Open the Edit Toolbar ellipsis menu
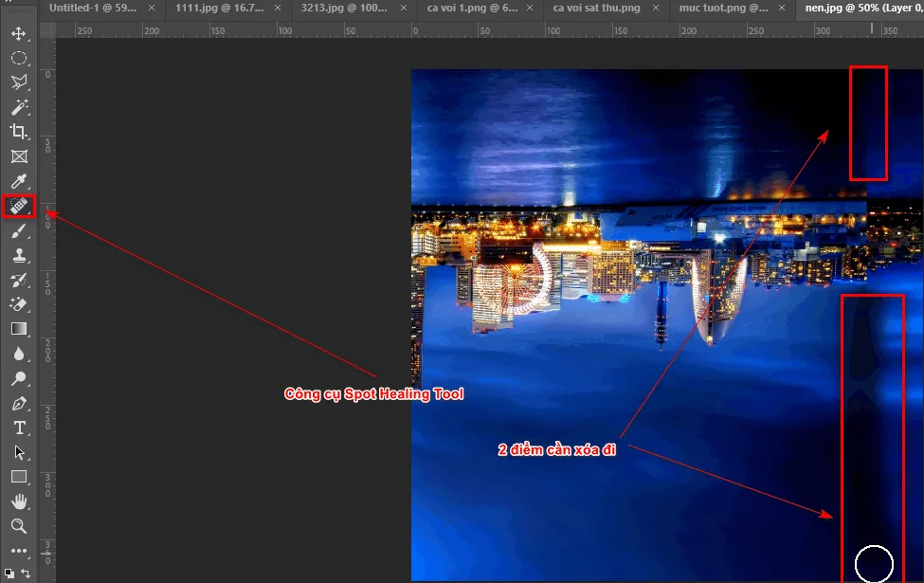Image resolution: width=924 pixels, height=583 pixels. tap(19, 551)
